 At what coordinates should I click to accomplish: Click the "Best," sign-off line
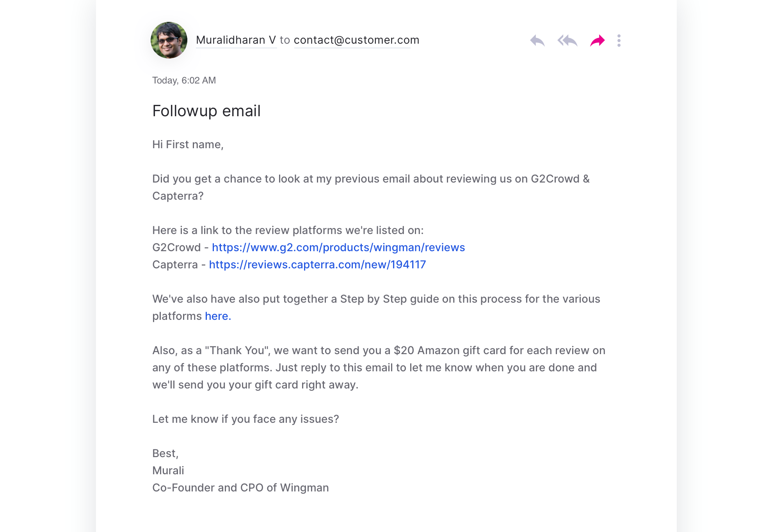(165, 453)
